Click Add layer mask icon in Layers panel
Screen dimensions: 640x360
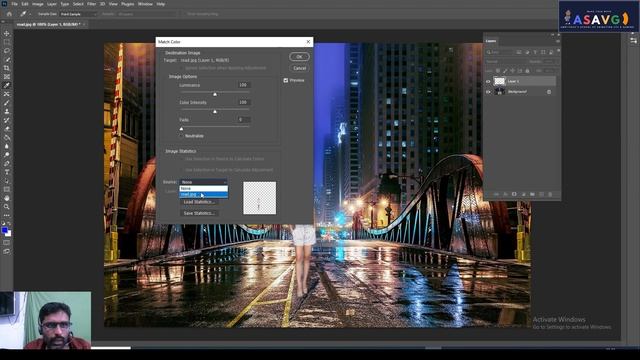pyautogui.click(x=514, y=194)
